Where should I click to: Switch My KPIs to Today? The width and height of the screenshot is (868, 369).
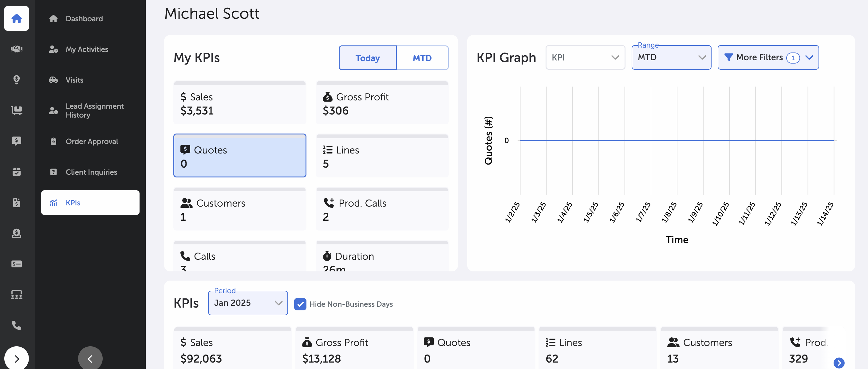(x=367, y=58)
